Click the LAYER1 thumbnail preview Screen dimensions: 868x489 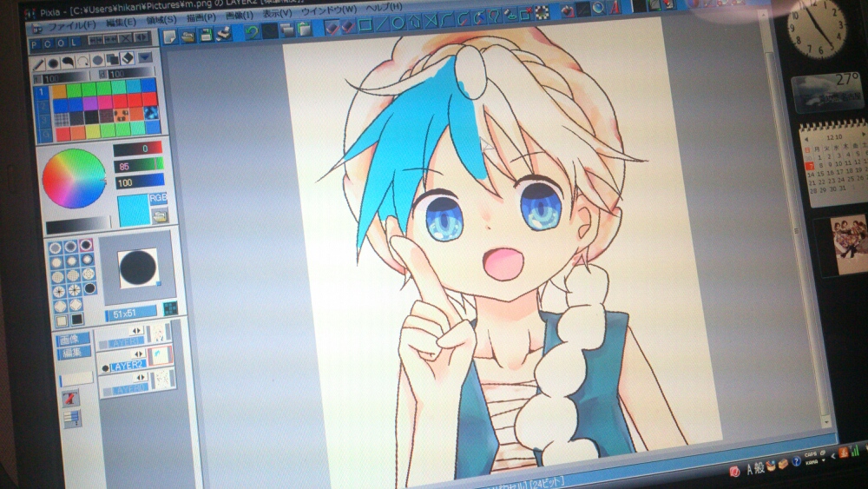pyautogui.click(x=158, y=333)
